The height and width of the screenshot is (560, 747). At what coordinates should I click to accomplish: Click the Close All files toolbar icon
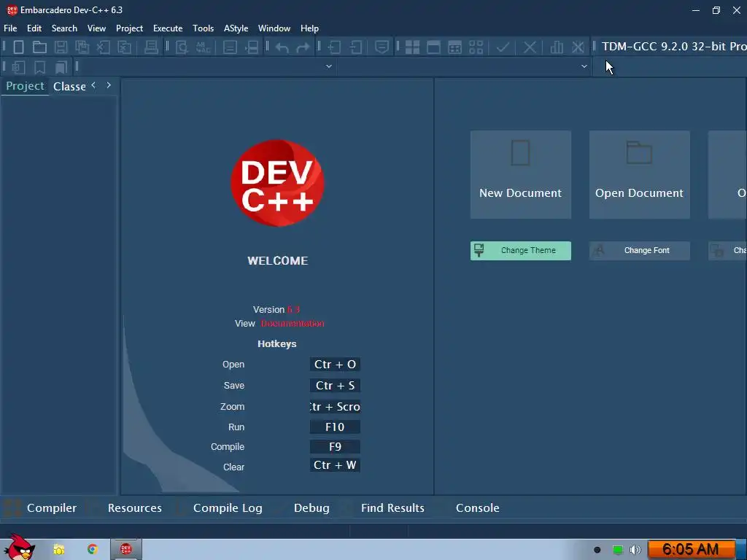(124, 47)
